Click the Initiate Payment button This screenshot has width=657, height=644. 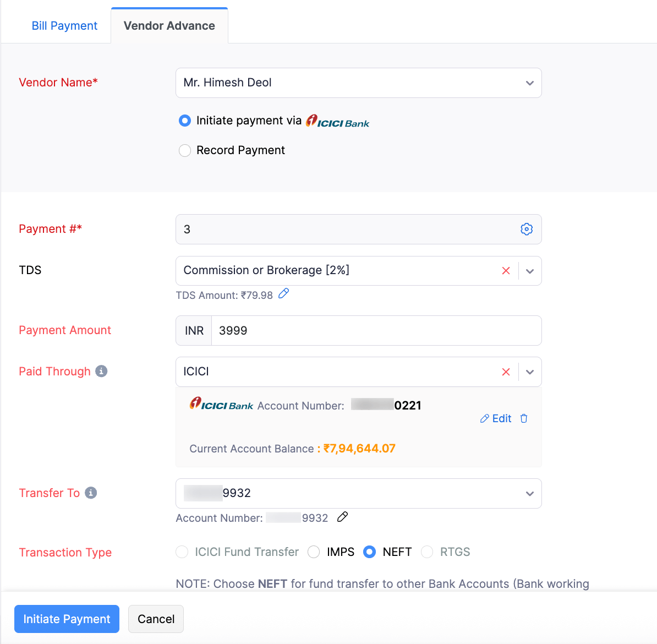(x=67, y=619)
